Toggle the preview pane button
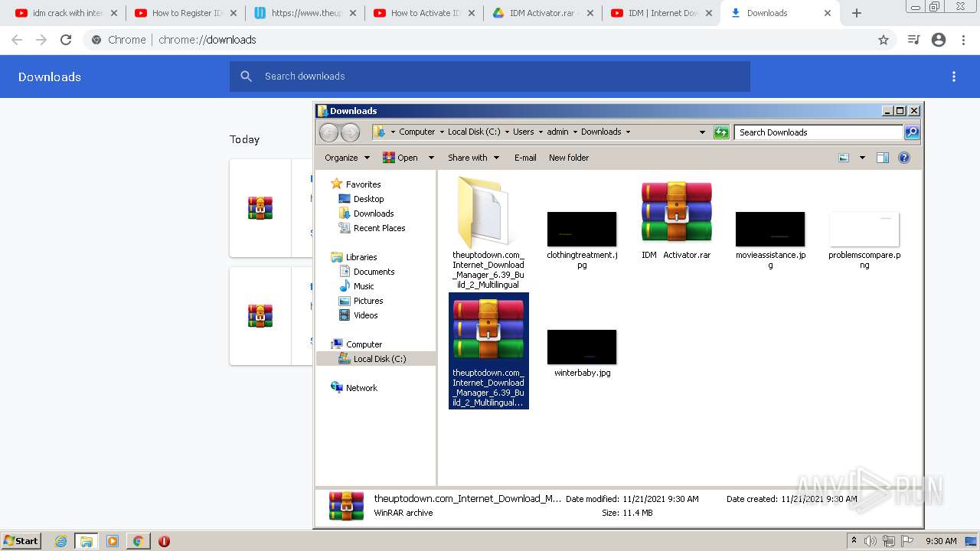The width and height of the screenshot is (980, 551). click(882, 158)
